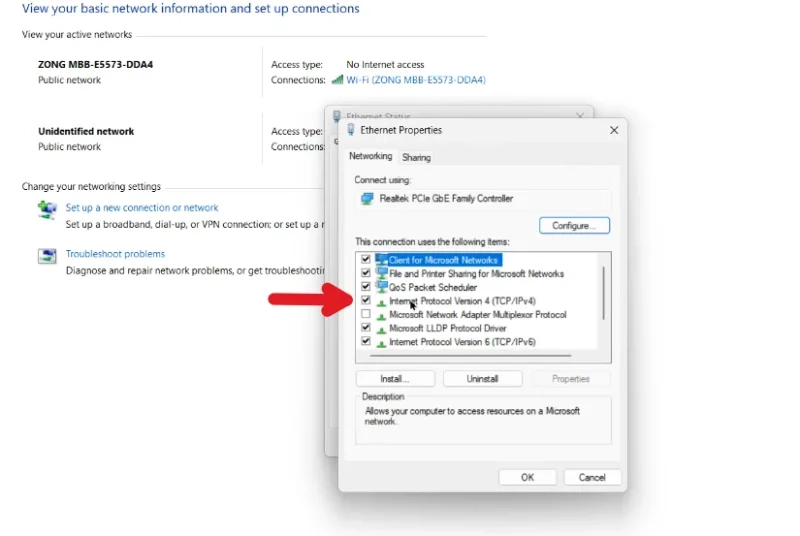
Task: Uncheck Internet Protocol Version 6 checkbox
Action: pos(366,341)
